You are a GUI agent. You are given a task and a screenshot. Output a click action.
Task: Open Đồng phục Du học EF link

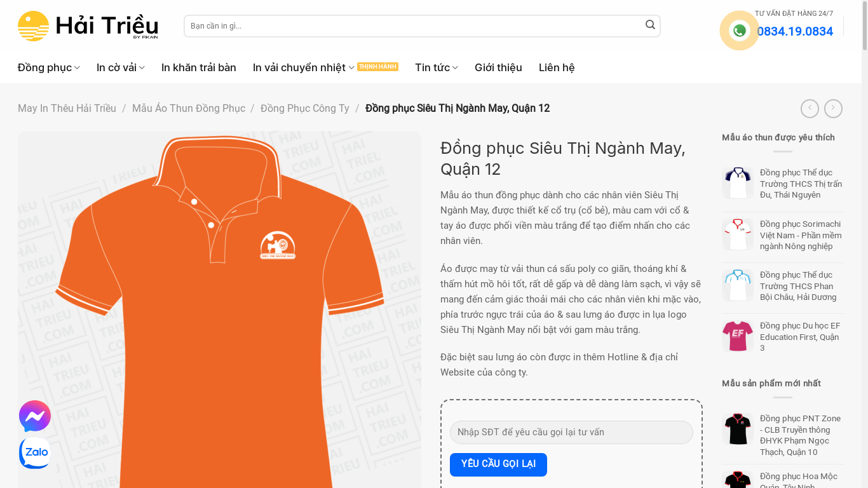[x=800, y=337]
